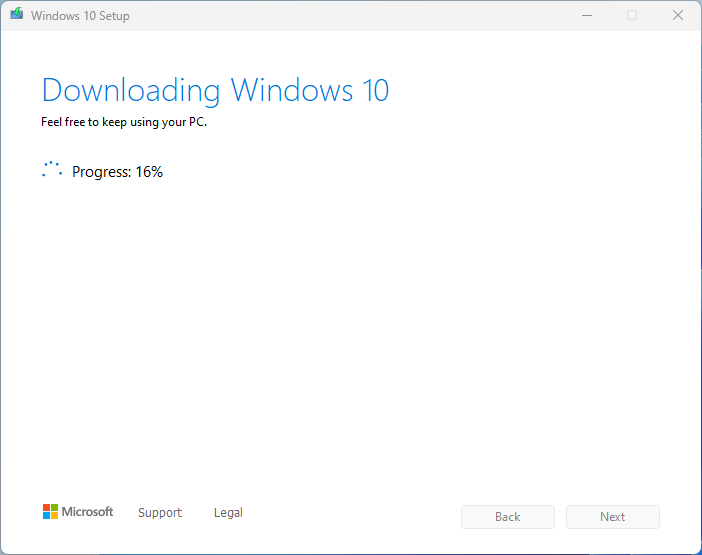Image resolution: width=702 pixels, height=555 pixels.
Task: Click the greyed-out maximize button
Action: click(x=632, y=16)
